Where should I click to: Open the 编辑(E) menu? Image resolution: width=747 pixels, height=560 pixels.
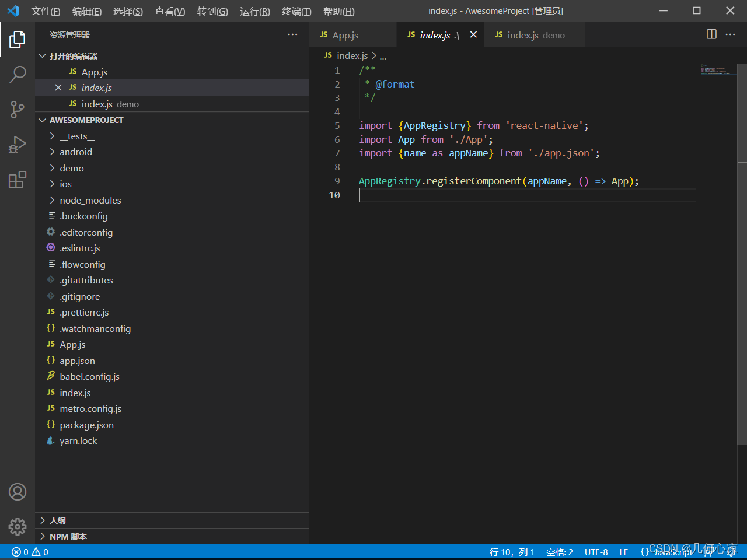point(87,11)
